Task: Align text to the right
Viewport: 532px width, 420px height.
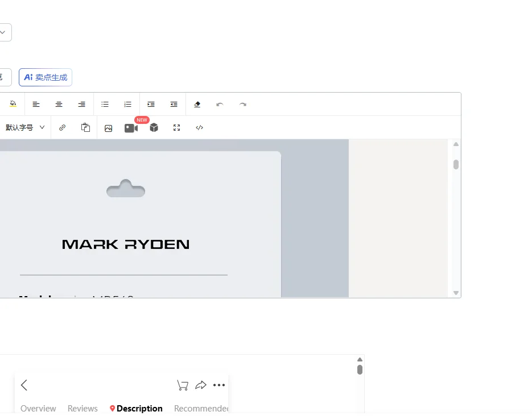Action: point(81,105)
